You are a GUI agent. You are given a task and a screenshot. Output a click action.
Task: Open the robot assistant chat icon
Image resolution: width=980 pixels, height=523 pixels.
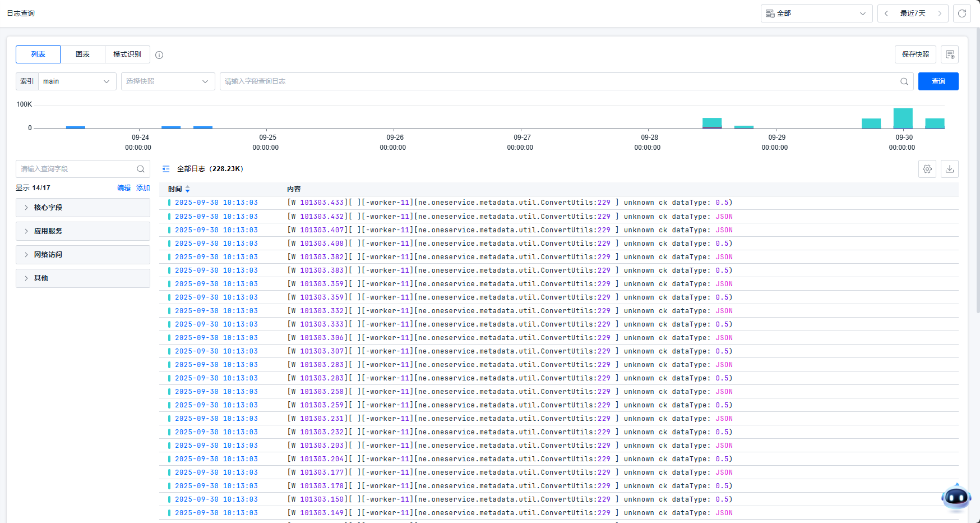pyautogui.click(x=956, y=497)
